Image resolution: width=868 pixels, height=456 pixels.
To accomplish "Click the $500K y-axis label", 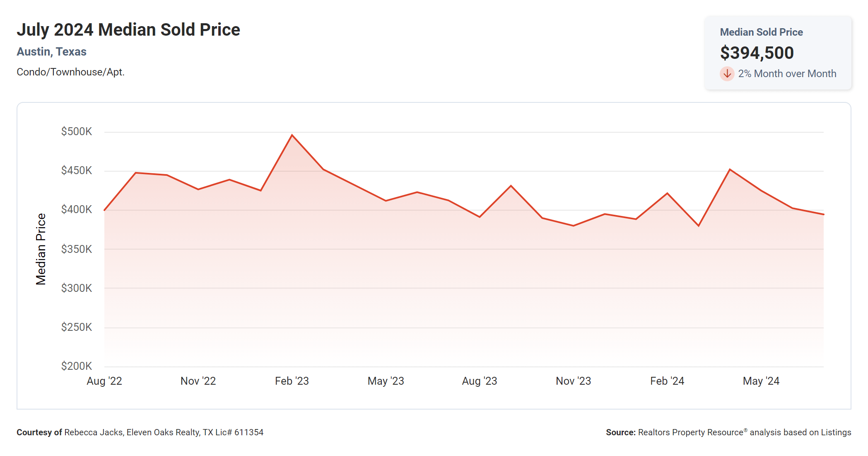I will tap(77, 131).
